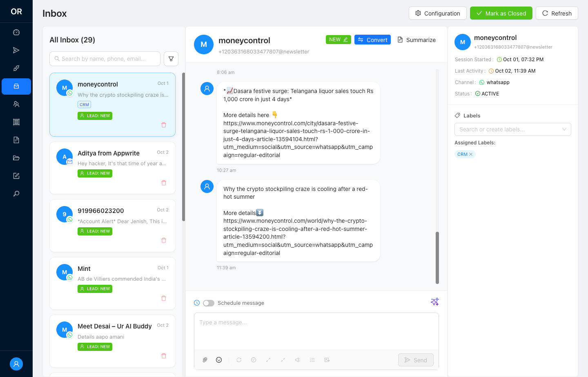Click the dashboard gauge icon in the sidebar

coord(16,33)
